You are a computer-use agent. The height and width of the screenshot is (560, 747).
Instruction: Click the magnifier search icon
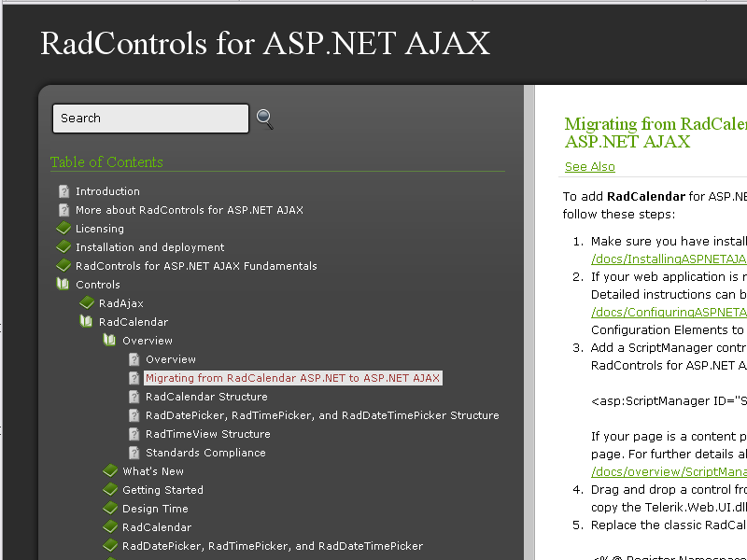point(265,119)
